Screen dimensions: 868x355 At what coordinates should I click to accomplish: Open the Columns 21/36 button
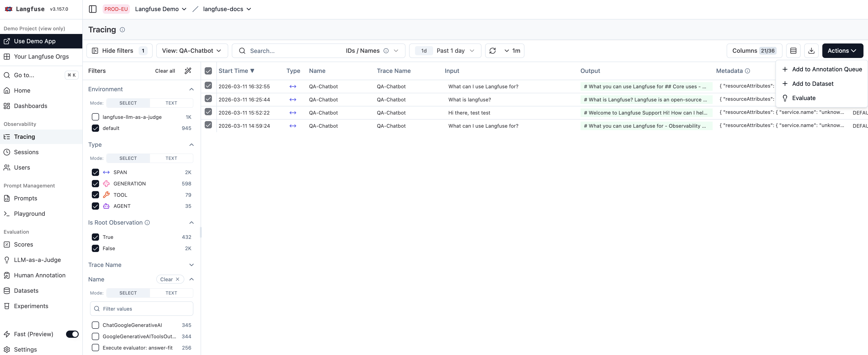coord(754,51)
